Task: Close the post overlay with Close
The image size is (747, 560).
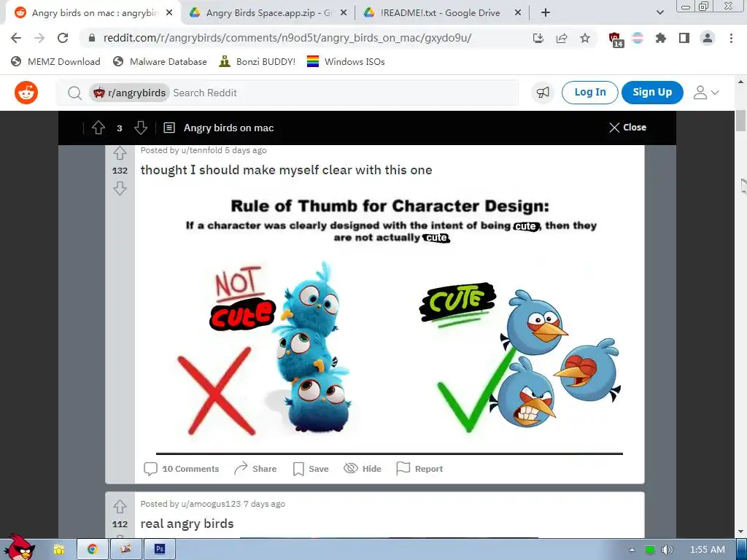Action: [627, 127]
